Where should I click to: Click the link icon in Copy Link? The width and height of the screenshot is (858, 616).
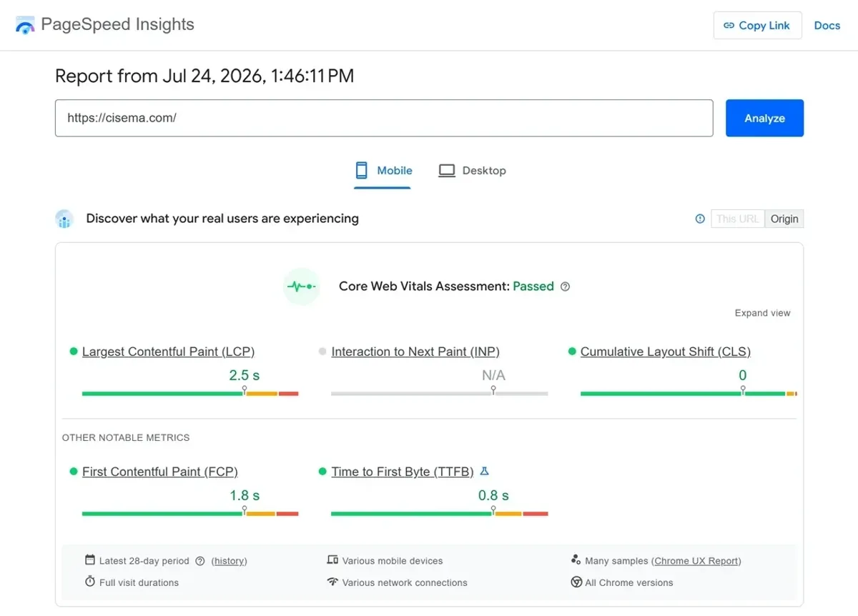click(729, 26)
